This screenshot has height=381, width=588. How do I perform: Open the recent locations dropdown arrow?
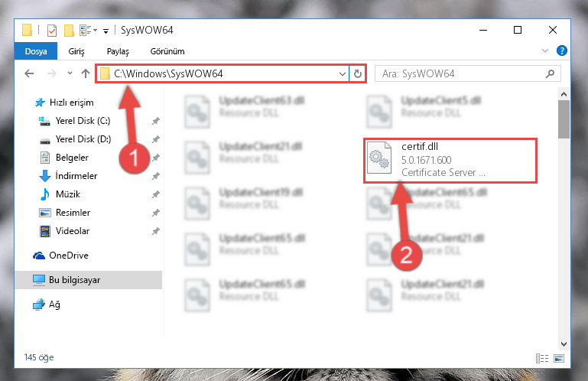(70, 73)
